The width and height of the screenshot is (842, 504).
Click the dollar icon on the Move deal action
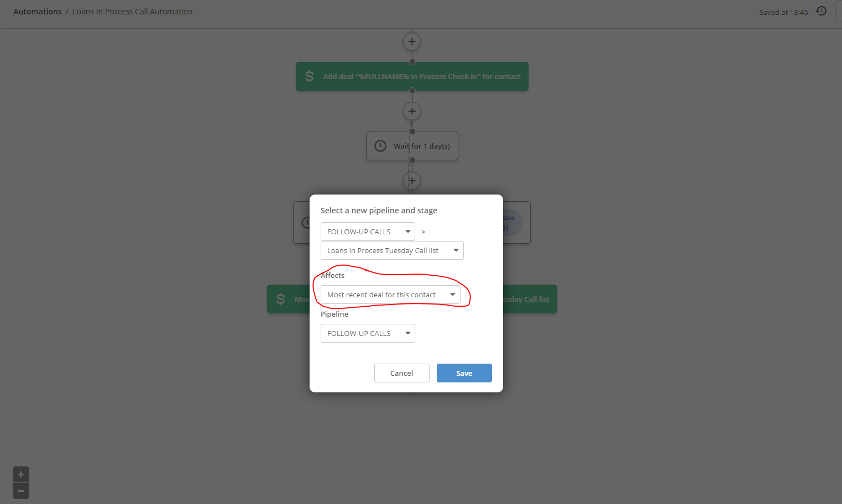pyautogui.click(x=281, y=299)
